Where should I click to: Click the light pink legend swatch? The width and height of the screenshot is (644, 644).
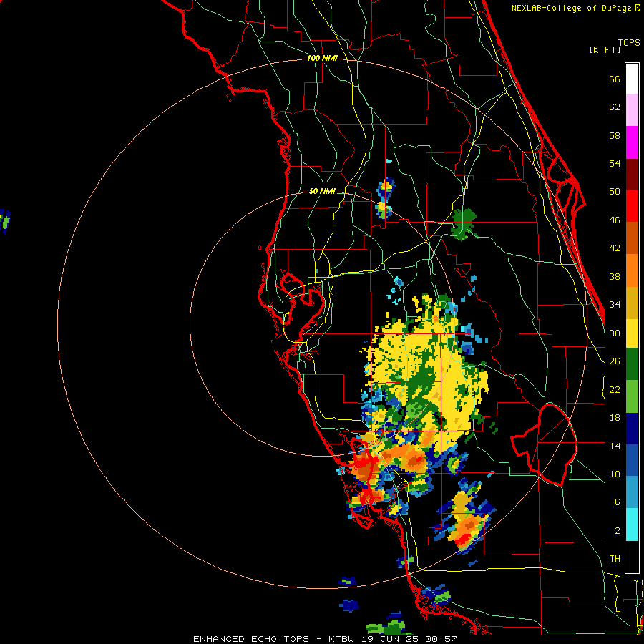632,110
